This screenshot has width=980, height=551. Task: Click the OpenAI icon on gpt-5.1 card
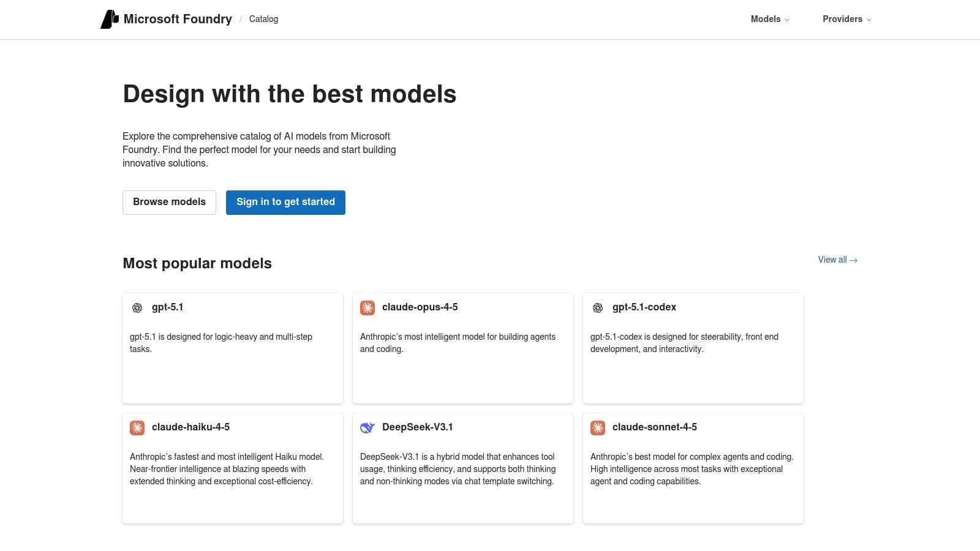point(137,308)
